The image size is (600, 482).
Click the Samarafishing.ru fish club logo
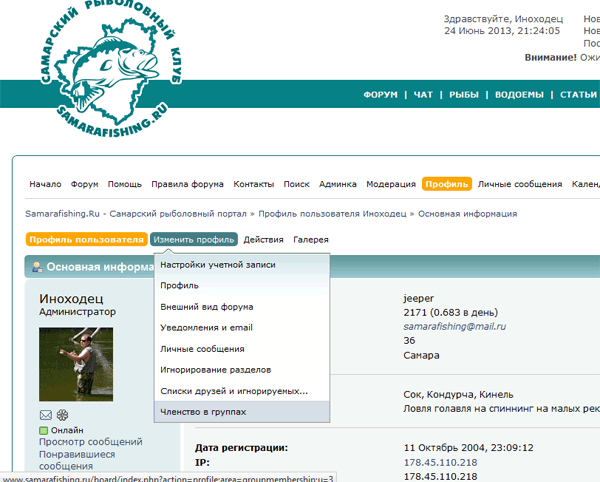click(x=111, y=69)
